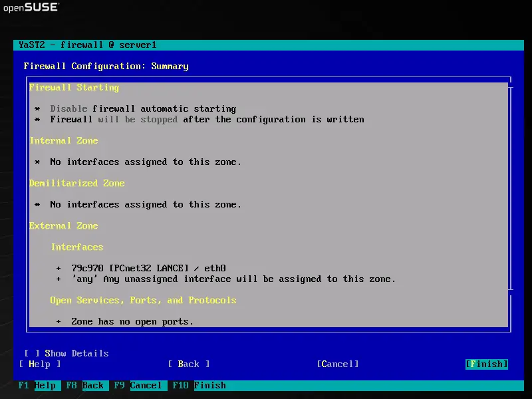Choose F9 Cancel in function key bar

pos(138,385)
